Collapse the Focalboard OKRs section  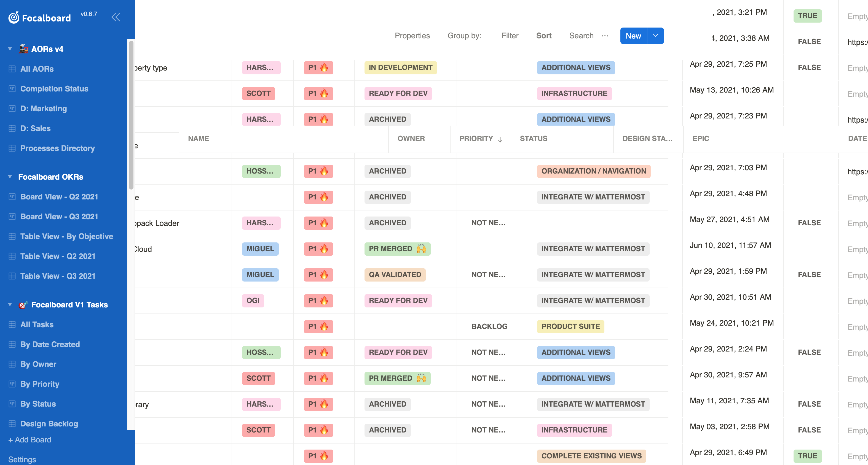10,177
